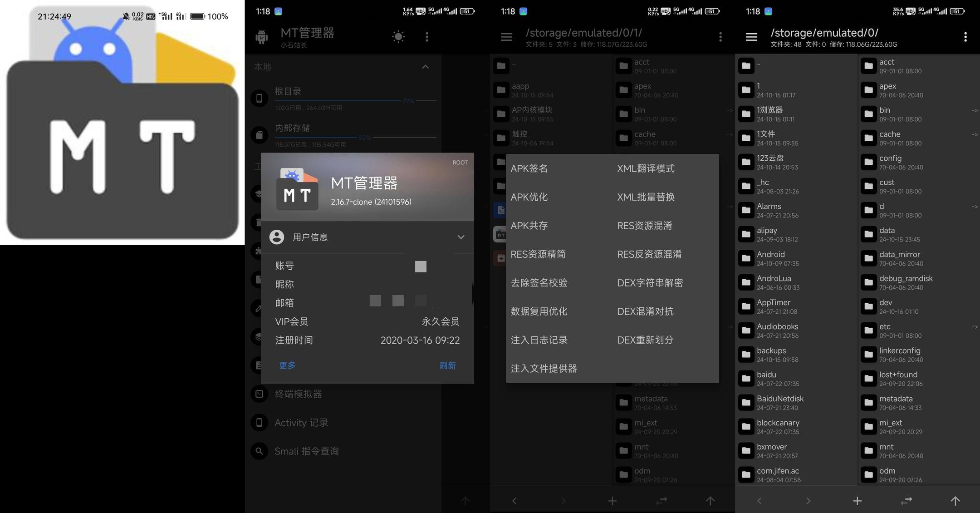The width and height of the screenshot is (980, 513).
Task: Open the AndroLua folder
Action: coord(796,282)
